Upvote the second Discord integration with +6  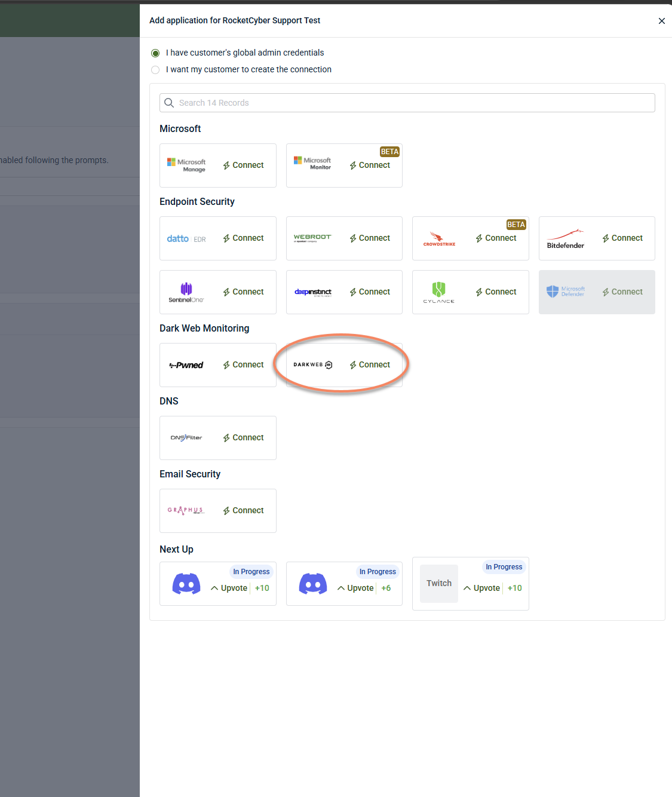(355, 588)
